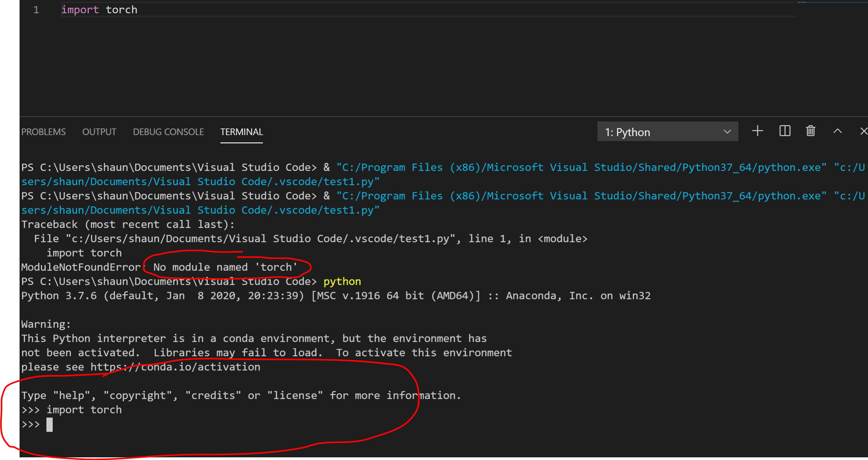Click the terminal prompt after '>>>'
Screen dimensions: 868x460
50,424
